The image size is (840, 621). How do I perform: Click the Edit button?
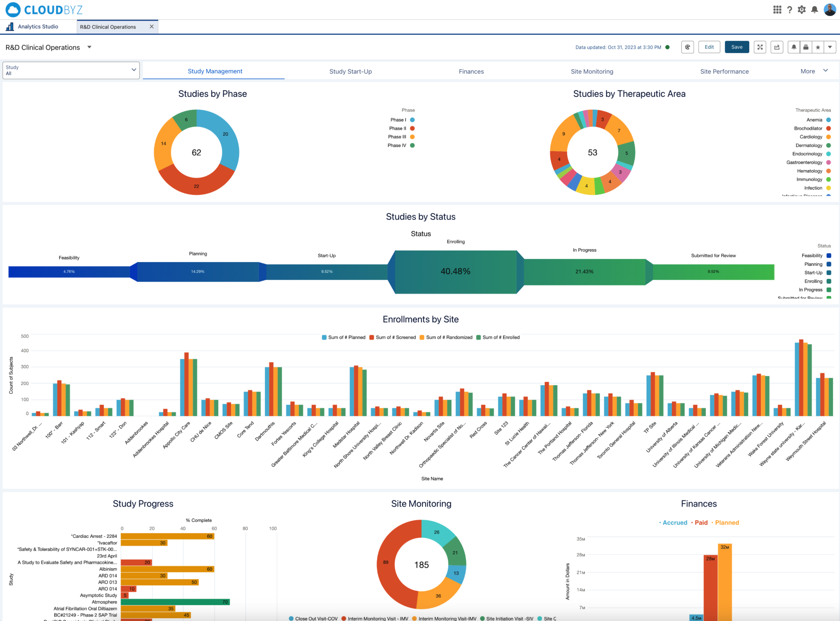[x=709, y=47]
